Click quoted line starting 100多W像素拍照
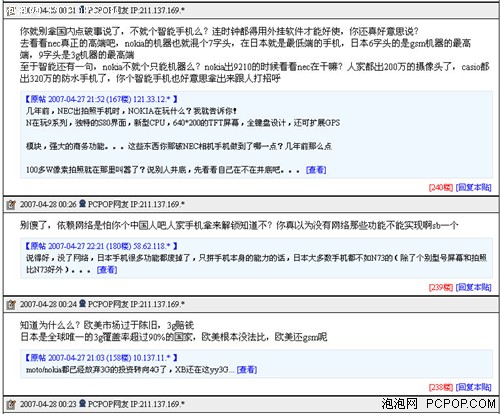Image resolution: width=500 pixels, height=414 pixels. pos(163,170)
